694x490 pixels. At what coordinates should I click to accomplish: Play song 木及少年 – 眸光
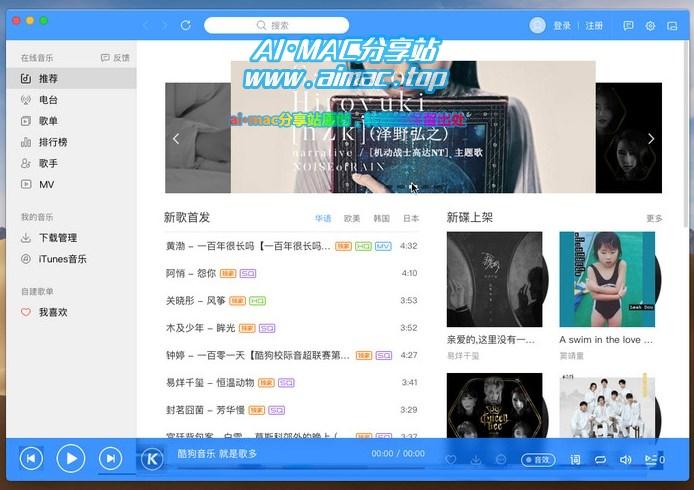(292, 328)
